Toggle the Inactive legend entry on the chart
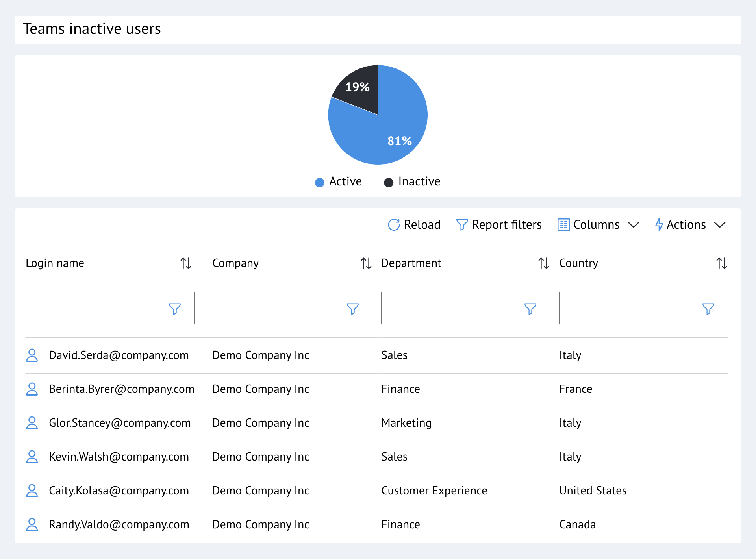 pyautogui.click(x=412, y=181)
